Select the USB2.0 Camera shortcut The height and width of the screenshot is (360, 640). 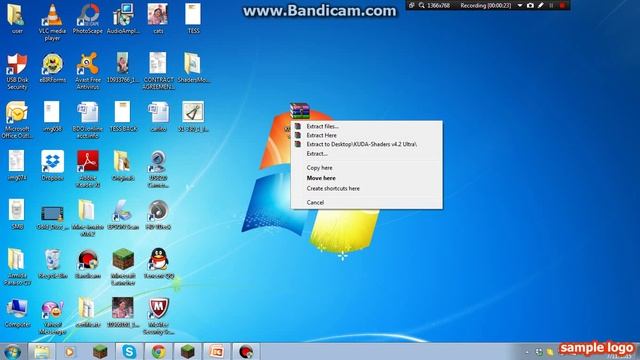158,169
